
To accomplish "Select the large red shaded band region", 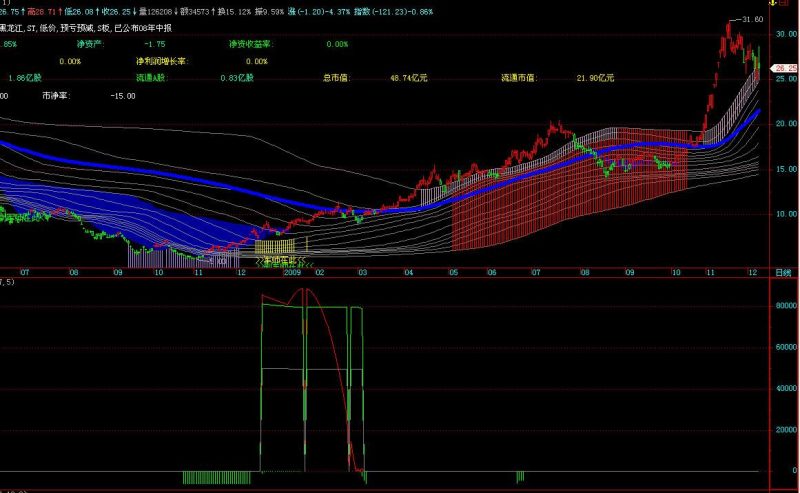I will (x=570, y=189).
